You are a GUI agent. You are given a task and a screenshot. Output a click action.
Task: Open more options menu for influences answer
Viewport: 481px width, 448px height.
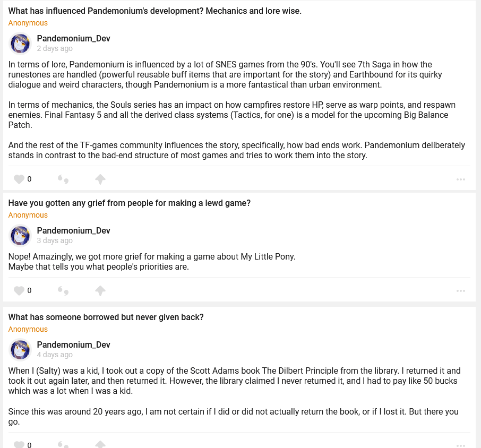(461, 179)
